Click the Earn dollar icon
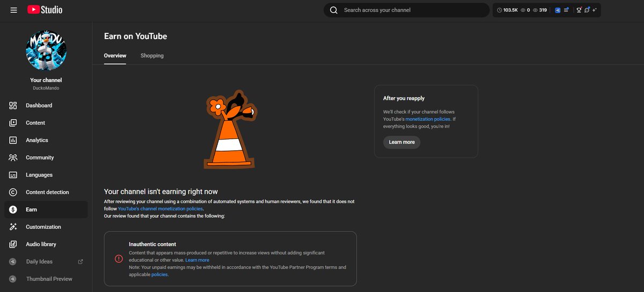Viewport: 644px width, 292px height. [x=13, y=209]
